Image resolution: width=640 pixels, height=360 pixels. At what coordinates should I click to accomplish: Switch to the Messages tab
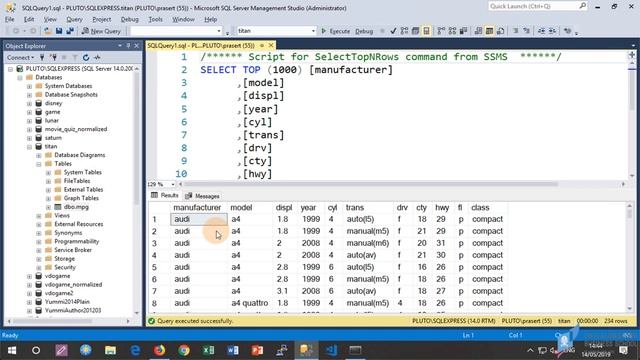click(202, 196)
